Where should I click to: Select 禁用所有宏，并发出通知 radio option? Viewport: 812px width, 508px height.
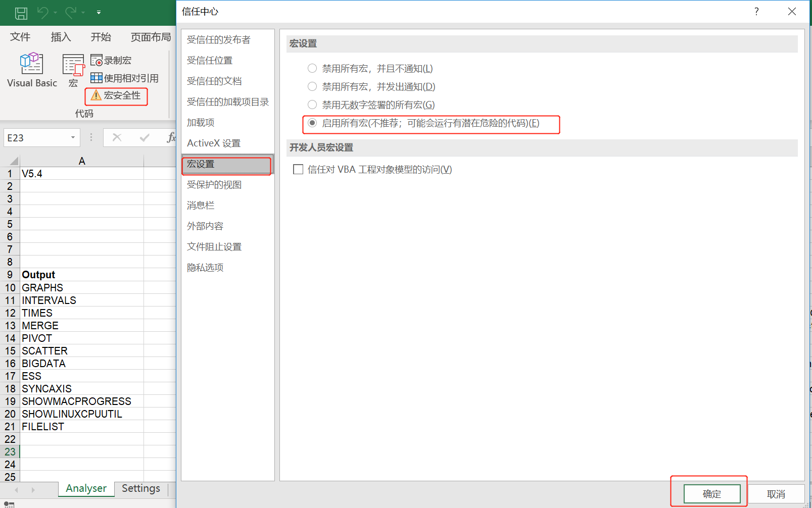pos(312,86)
